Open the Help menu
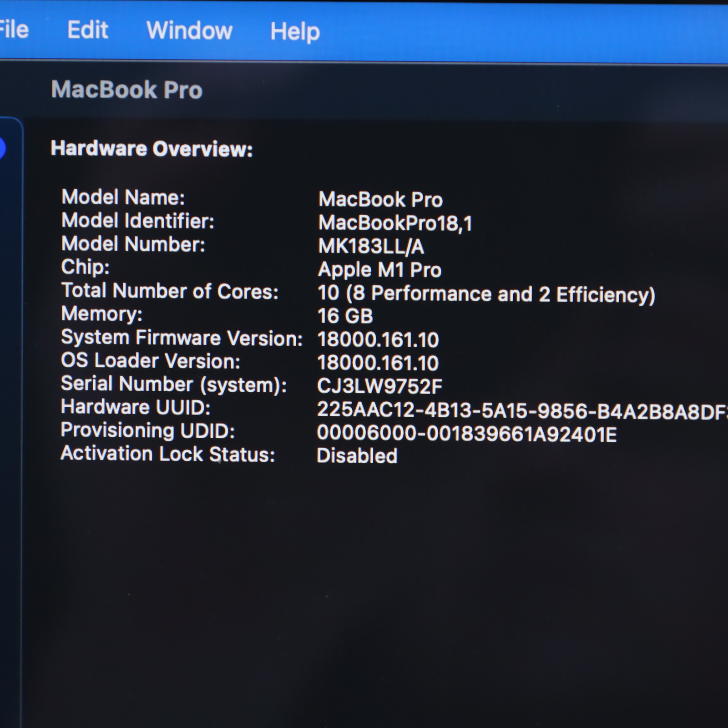 (295, 32)
